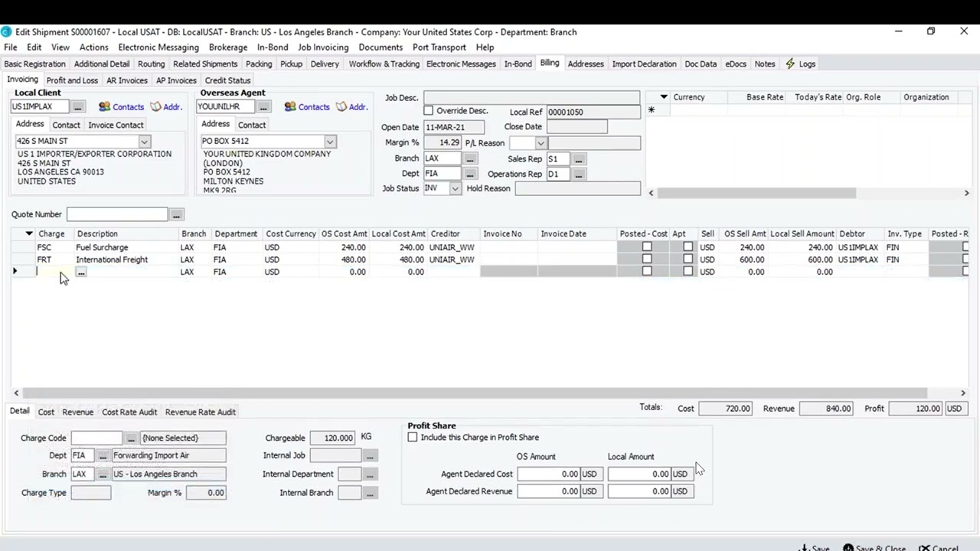Screen dimensions: 980x551
Task: Expand the PO BOX 5412 address dropdown
Action: click(330, 142)
